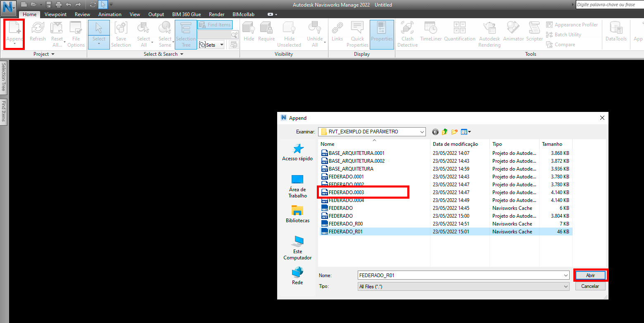
Task: Switch to the Review ribbon tab
Action: tap(82, 14)
